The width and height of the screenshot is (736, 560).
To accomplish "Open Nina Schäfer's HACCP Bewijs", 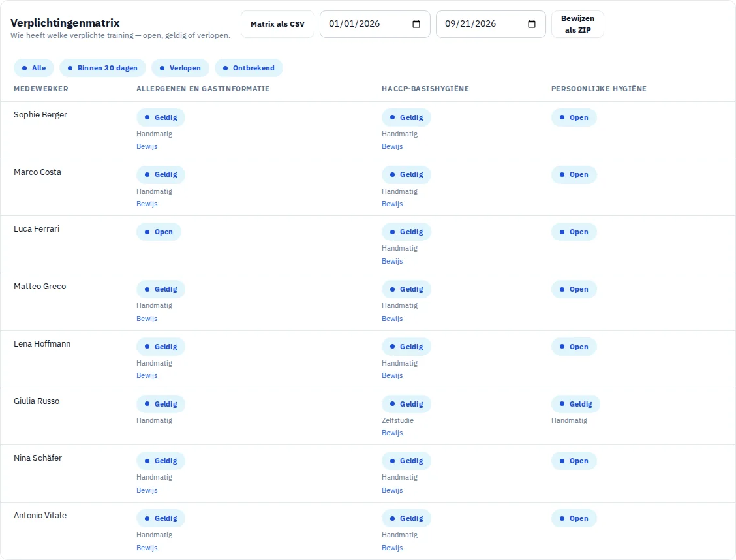I will [x=392, y=490].
